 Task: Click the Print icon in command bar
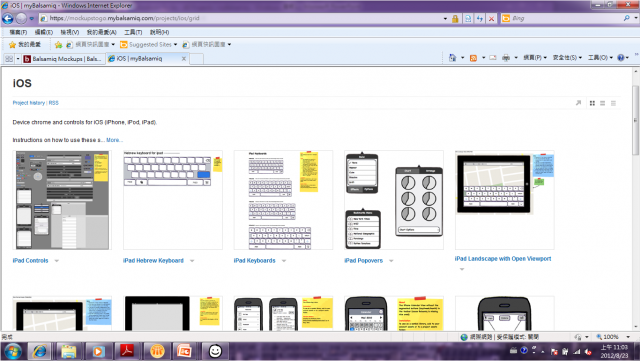(x=506, y=58)
